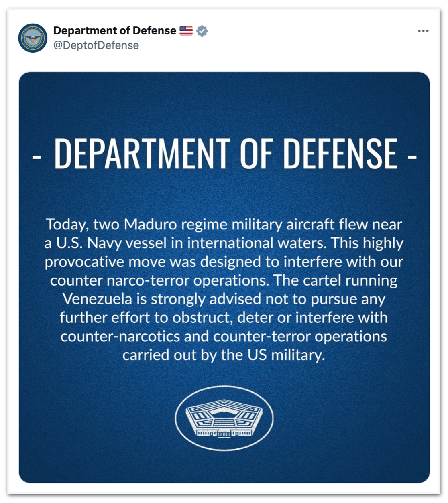448x503 pixels.
Task: Click the large "DEPARTMENT OF DEFENSE" image headline
Action: 226,154
